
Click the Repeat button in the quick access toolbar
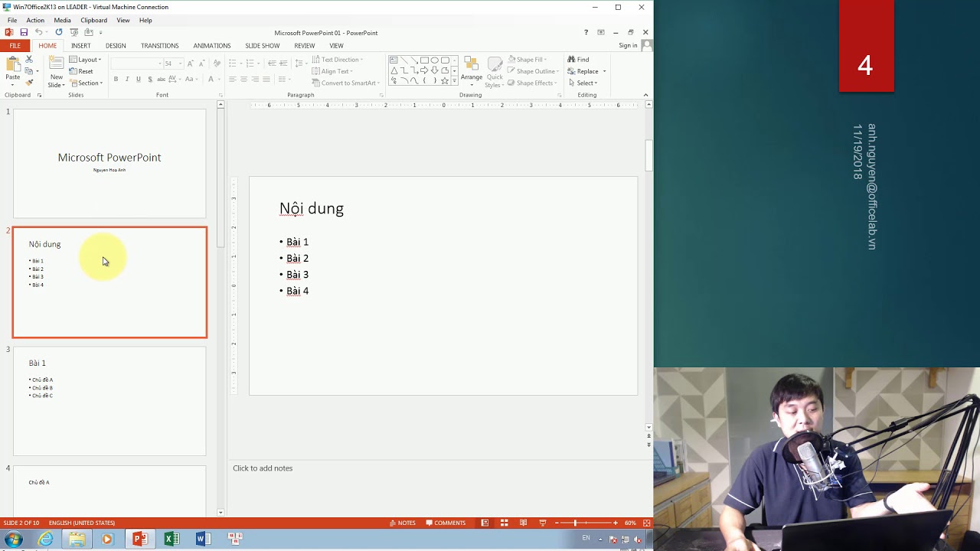[x=58, y=32]
